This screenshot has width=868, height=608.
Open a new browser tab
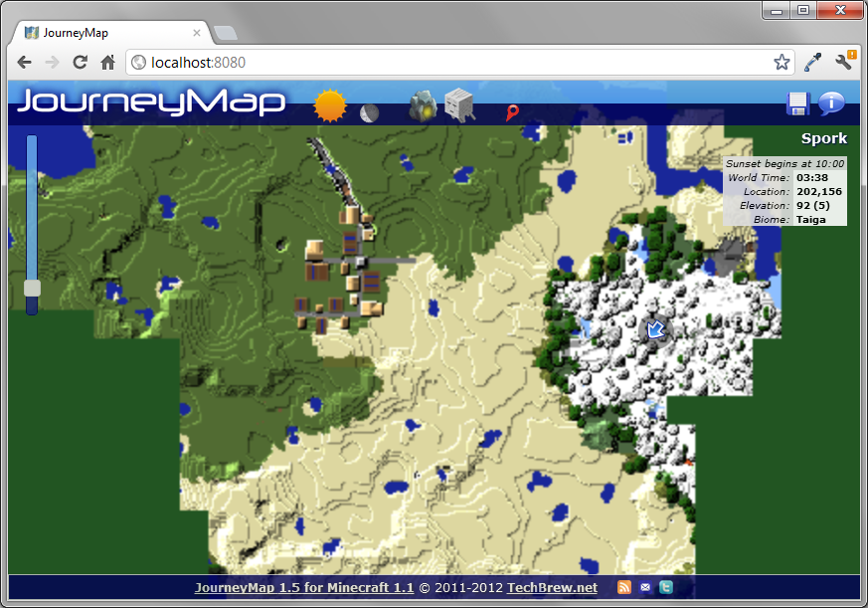click(x=225, y=31)
